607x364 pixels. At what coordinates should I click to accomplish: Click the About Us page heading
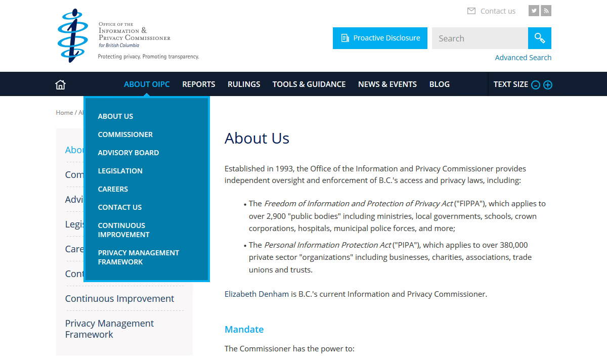[x=257, y=138]
